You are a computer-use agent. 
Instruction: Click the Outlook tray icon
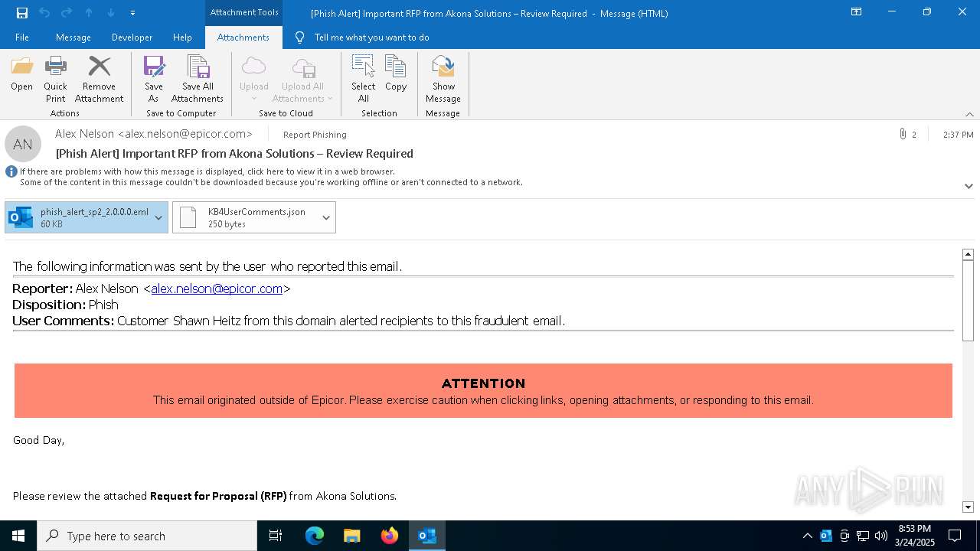(826, 536)
